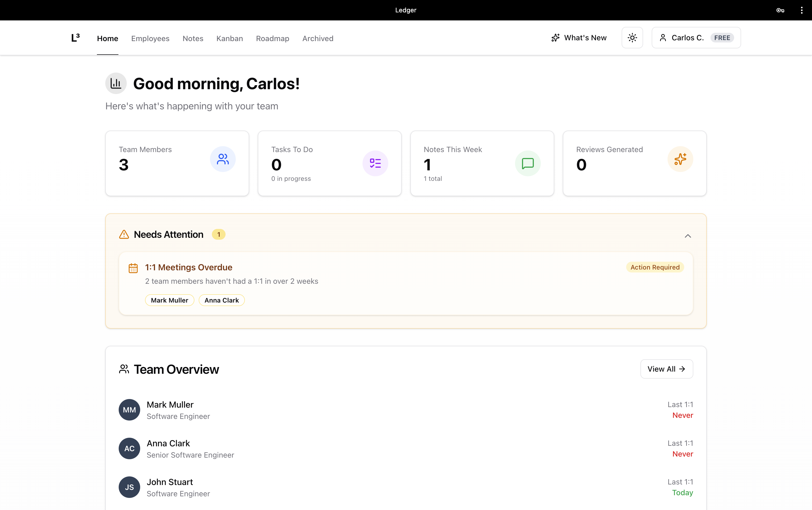Click the checklist icon on Tasks To Do card
The width and height of the screenshot is (812, 510).
(375, 163)
